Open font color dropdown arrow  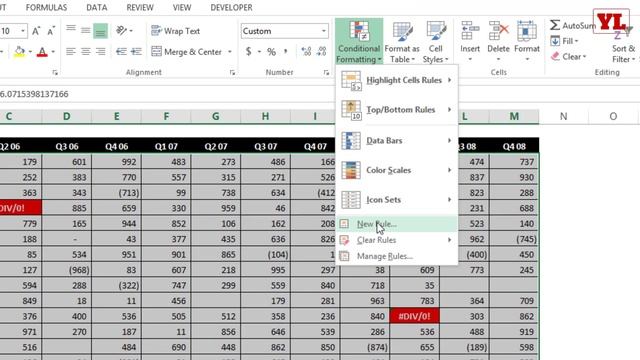tap(53, 52)
